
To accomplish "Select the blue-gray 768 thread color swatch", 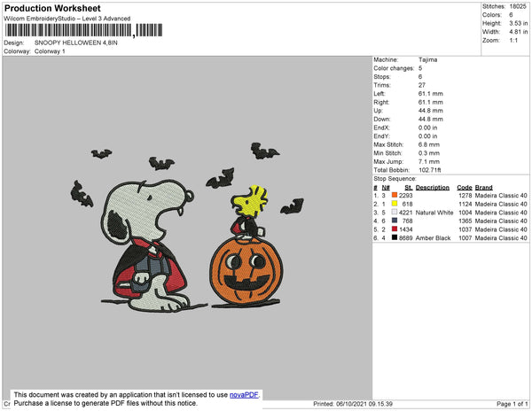I will 395,221.
